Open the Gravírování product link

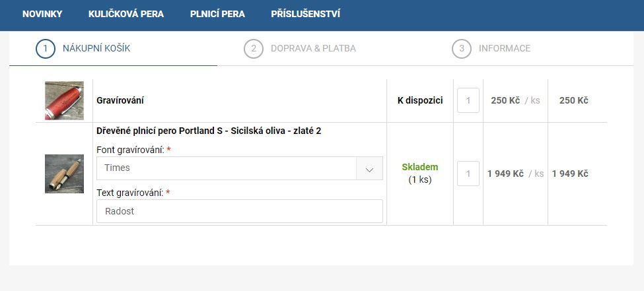click(120, 100)
